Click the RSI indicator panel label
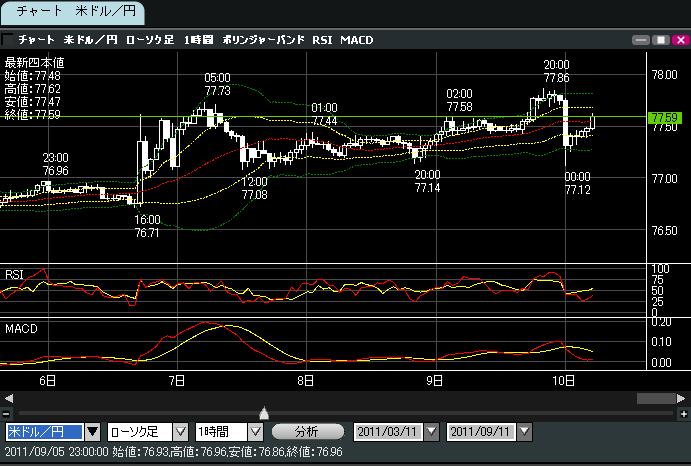Viewport: 691px width, 466px height. [x=15, y=274]
